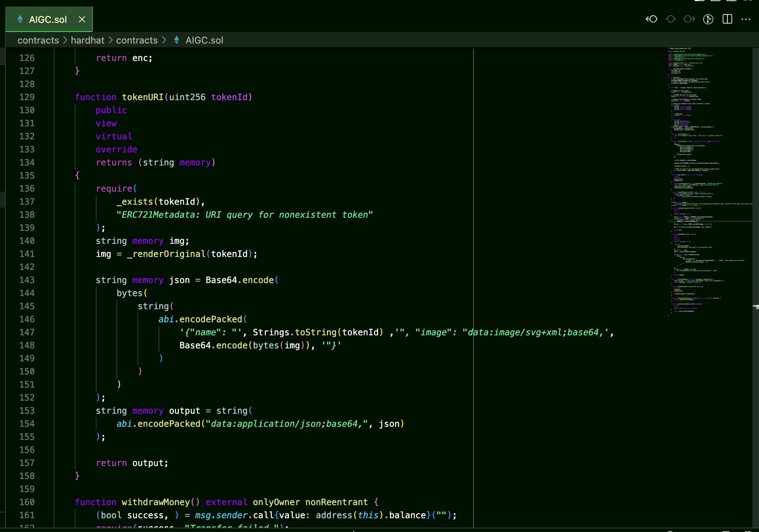Open 'hardhat' breadcrumb folder
The width and height of the screenshot is (759, 532).
[x=87, y=40]
